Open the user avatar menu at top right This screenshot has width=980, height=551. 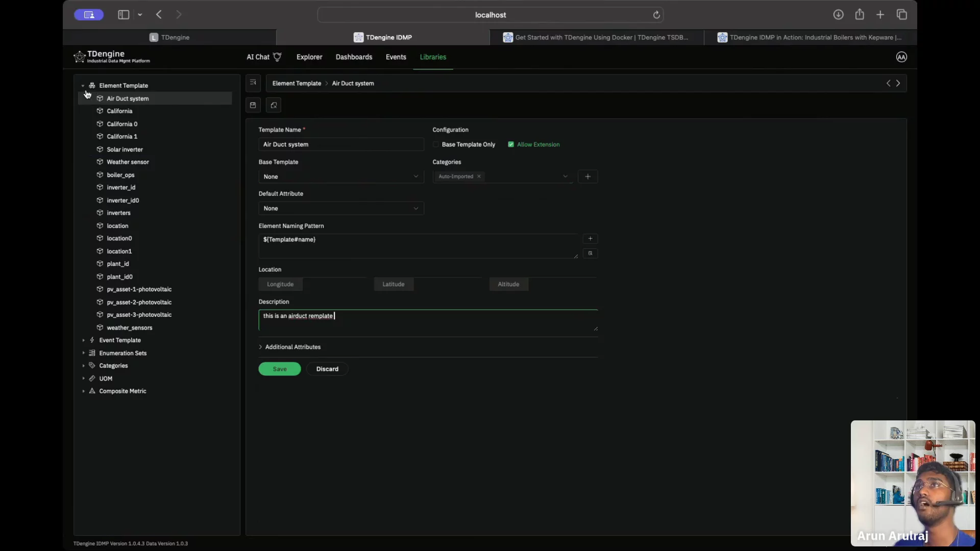point(901,57)
